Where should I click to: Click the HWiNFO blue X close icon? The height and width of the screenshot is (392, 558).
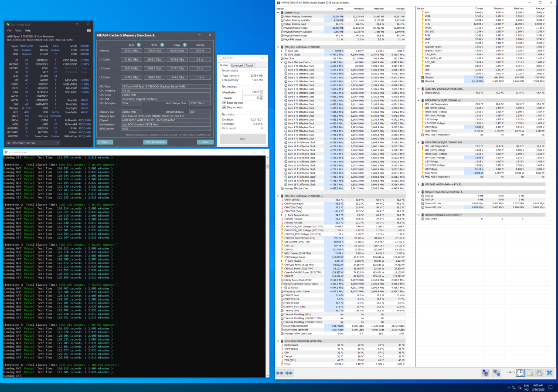(x=549, y=373)
